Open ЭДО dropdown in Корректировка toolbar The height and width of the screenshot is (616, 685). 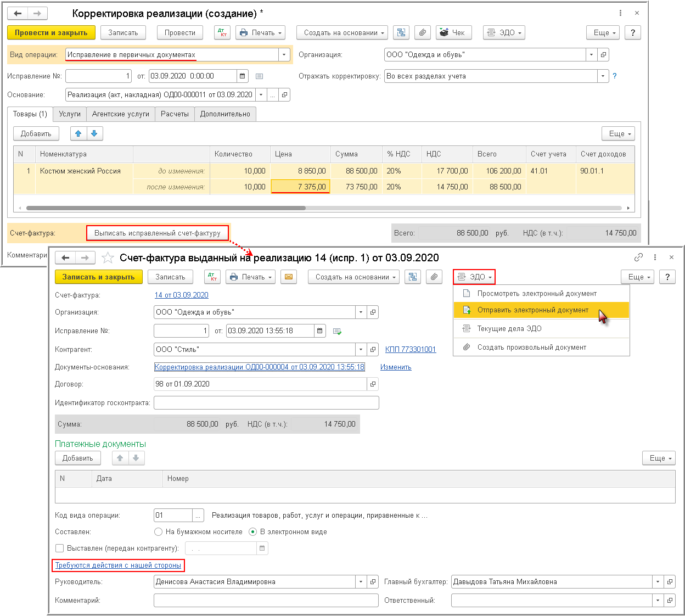click(504, 33)
